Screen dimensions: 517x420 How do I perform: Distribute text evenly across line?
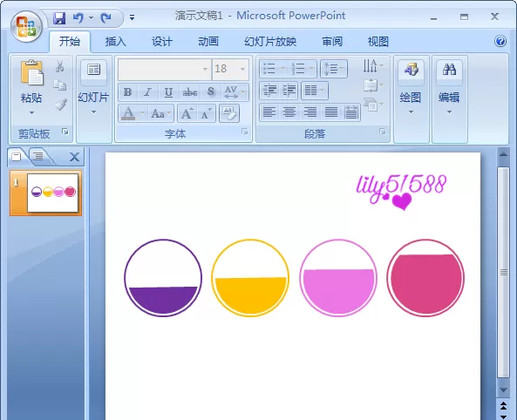pos(350,112)
